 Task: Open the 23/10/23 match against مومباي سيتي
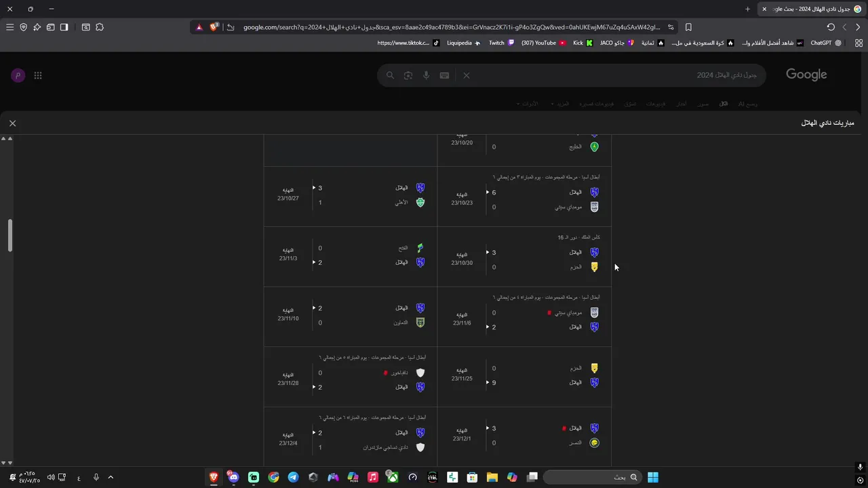click(x=524, y=197)
